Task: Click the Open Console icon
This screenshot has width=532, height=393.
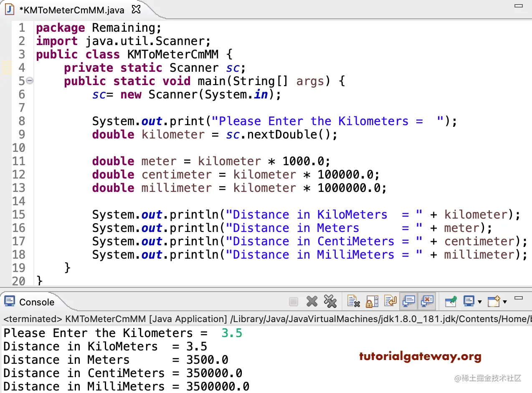Action: point(494,301)
